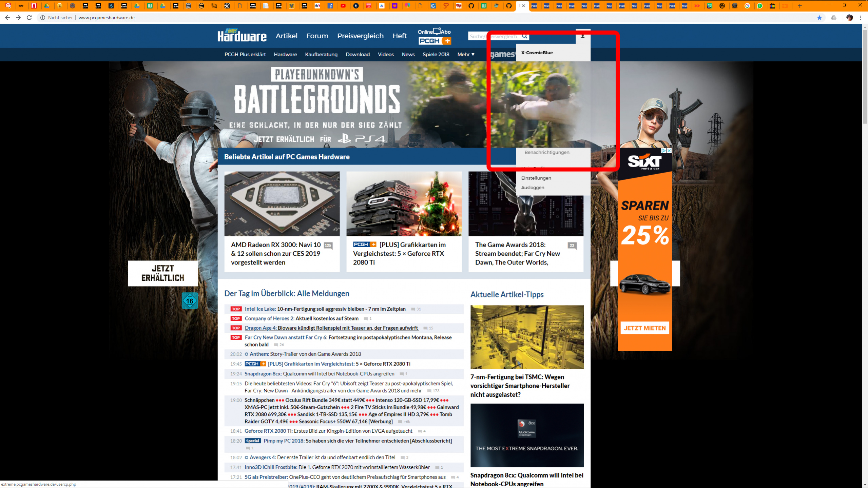Open Geforce RTX 2080 Ti Kingpin news
This screenshot has width=868, height=488.
328,431
